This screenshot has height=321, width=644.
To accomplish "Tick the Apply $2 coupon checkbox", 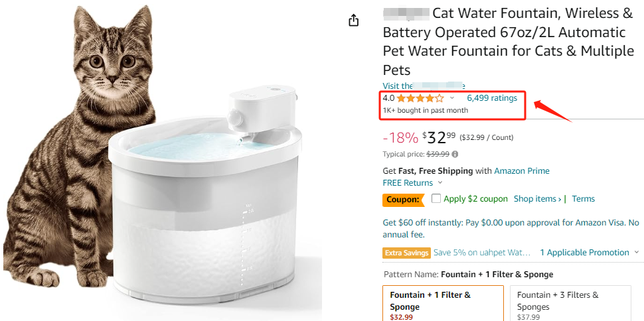I will coord(436,199).
